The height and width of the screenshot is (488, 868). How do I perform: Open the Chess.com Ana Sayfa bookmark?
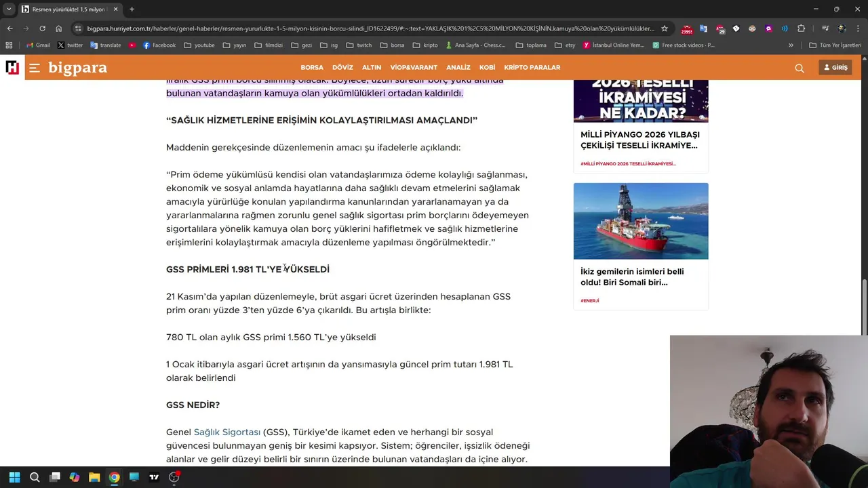pos(475,45)
